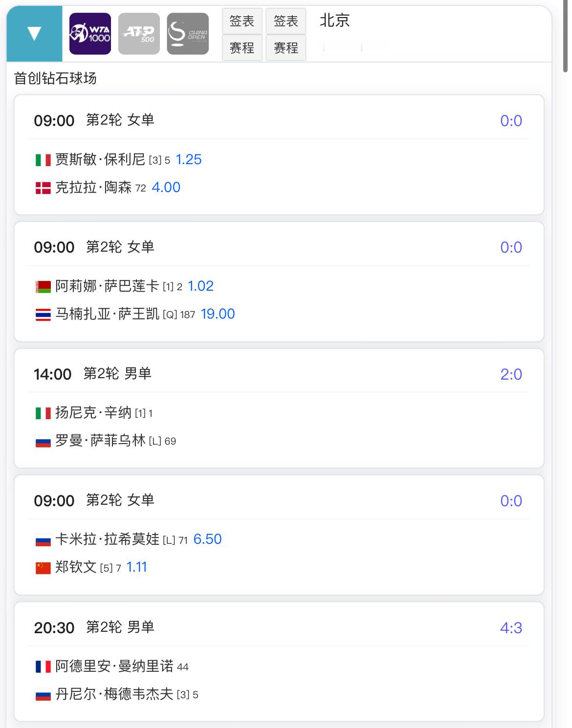
Task: Click the 北京 tournament title
Action: [x=335, y=21]
